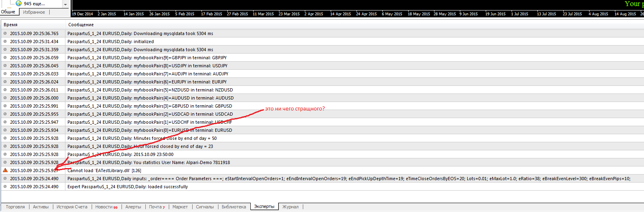644x212 pixels.
Task: Click the row icon of the GBPUSD log entry
Action: pos(5,106)
